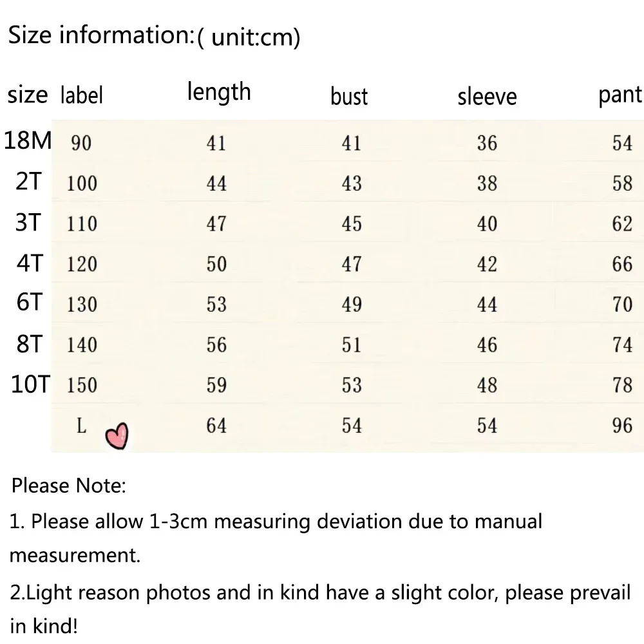
Task: Select the 10T size row label
Action: [30, 384]
